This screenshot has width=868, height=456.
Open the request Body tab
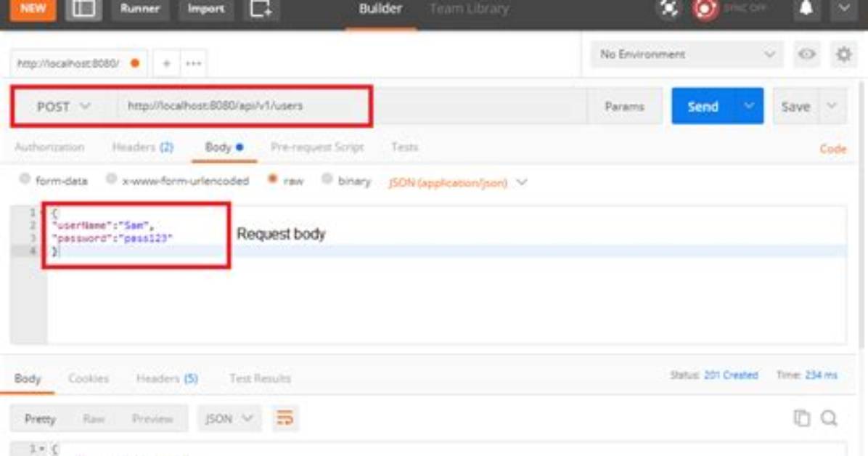click(x=224, y=147)
